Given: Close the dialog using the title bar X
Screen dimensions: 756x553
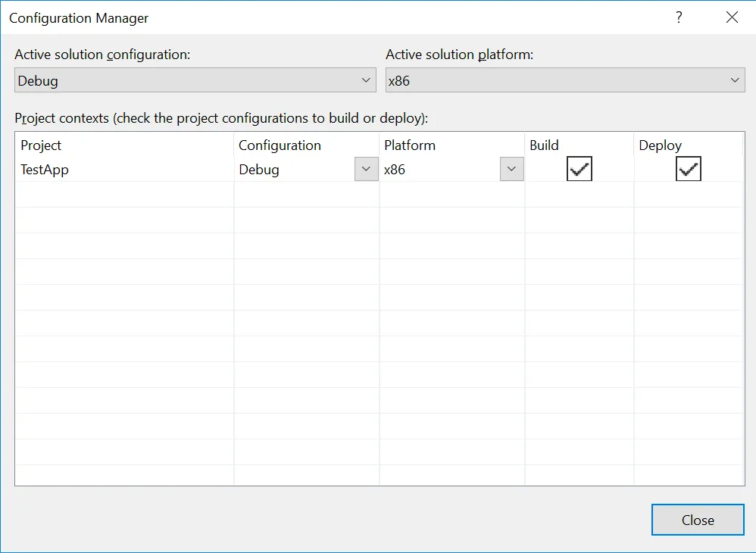Looking at the screenshot, I should tap(732, 17).
